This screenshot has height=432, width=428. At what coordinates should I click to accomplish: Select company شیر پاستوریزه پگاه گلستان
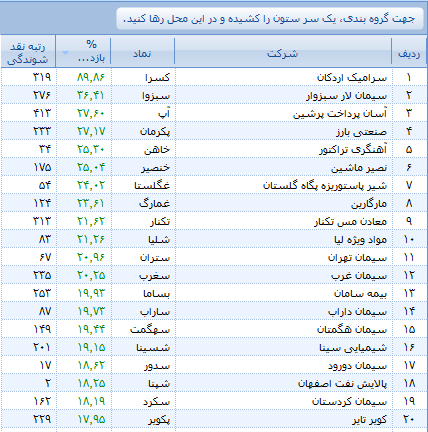tap(325, 186)
